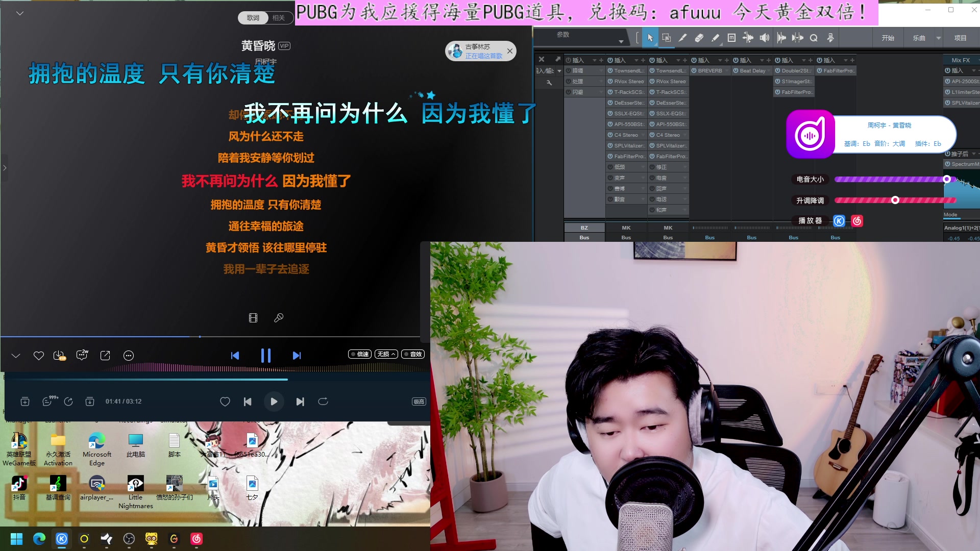Disable the Doubler2St plugin power button
Screen dimensions: 980x551
pos(778,71)
